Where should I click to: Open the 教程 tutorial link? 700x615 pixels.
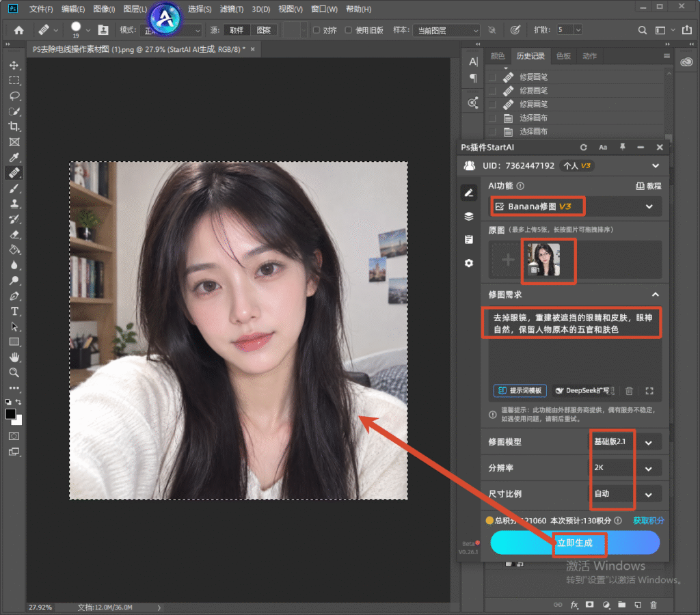click(648, 186)
